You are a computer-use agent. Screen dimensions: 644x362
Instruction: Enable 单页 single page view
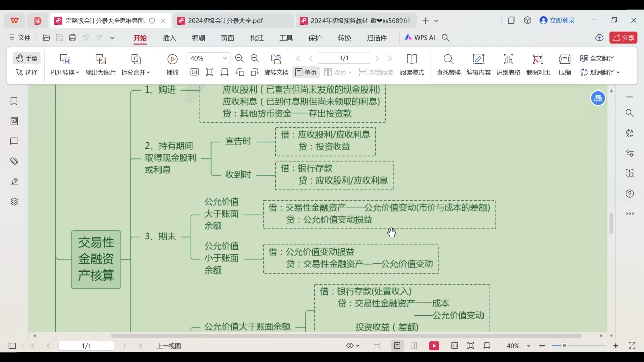[x=306, y=72]
